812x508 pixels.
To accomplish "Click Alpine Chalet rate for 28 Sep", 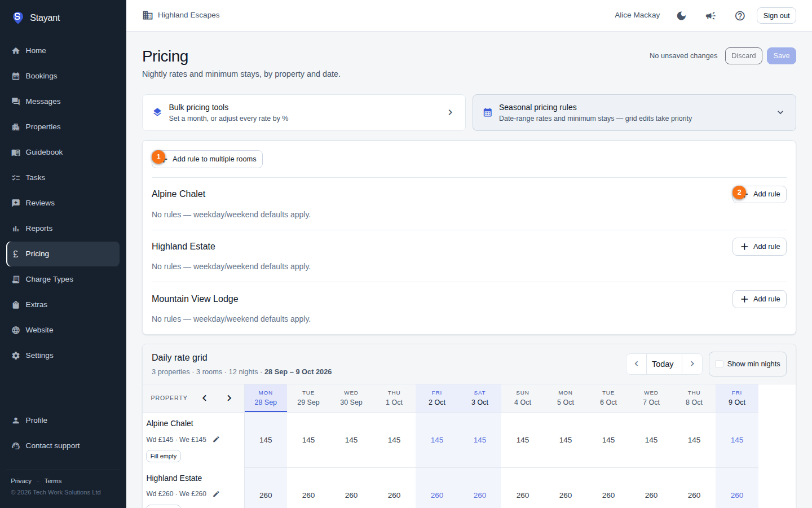I will (266, 440).
